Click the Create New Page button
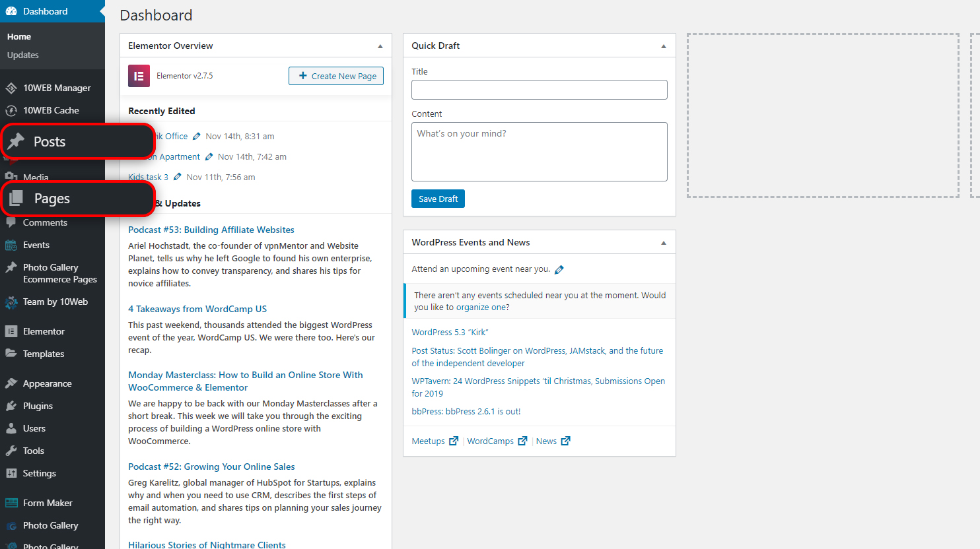The image size is (980, 549). (x=336, y=76)
